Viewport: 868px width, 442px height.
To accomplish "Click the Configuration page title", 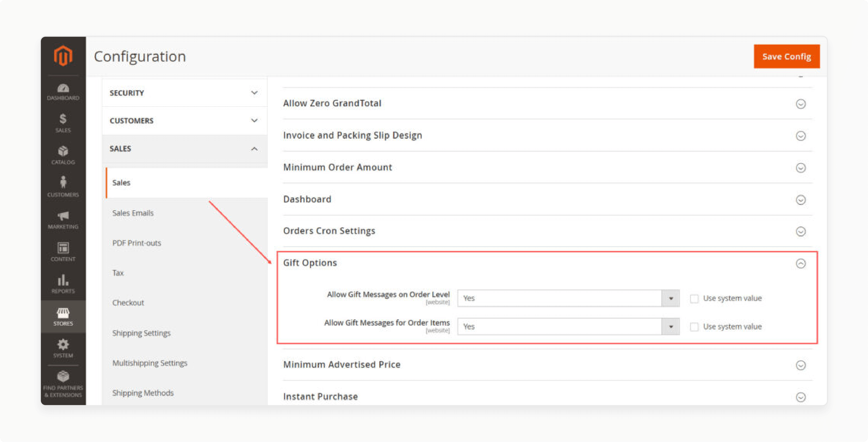I will (x=140, y=56).
